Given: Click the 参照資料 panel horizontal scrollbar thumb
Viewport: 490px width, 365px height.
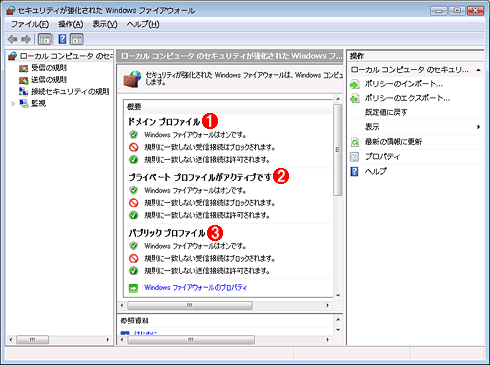Looking at the screenshot, I should tap(191, 340).
